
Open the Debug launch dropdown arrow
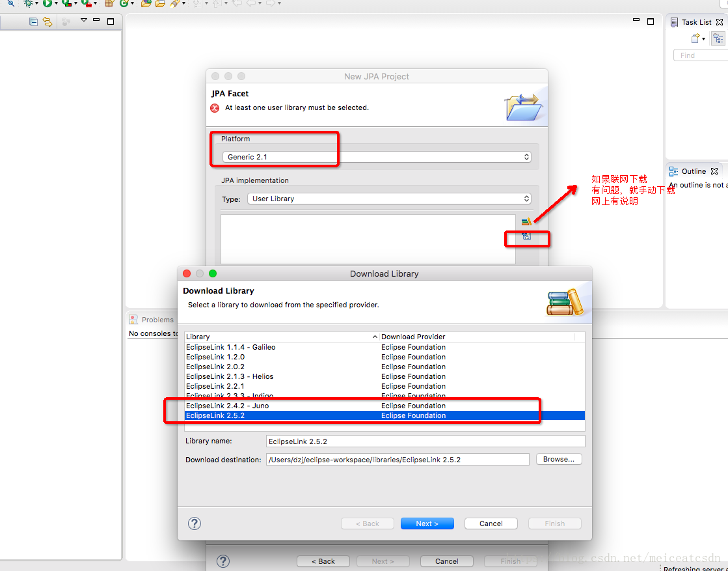[x=37, y=4]
